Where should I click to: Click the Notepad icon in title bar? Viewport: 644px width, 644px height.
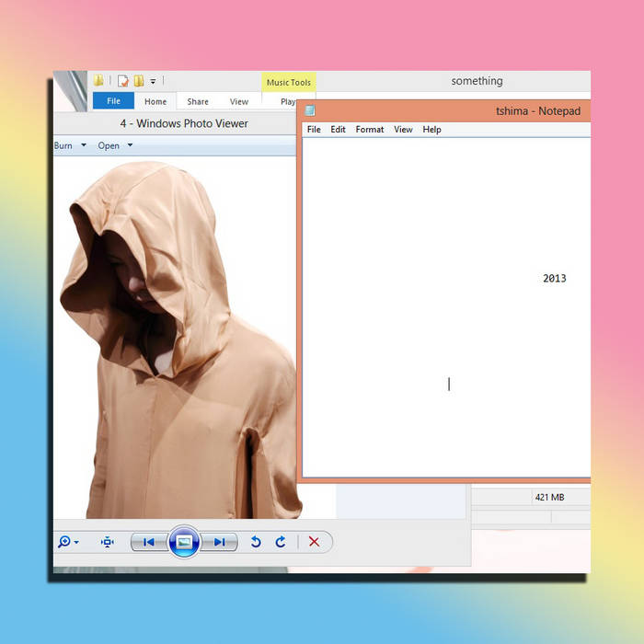pos(311,111)
